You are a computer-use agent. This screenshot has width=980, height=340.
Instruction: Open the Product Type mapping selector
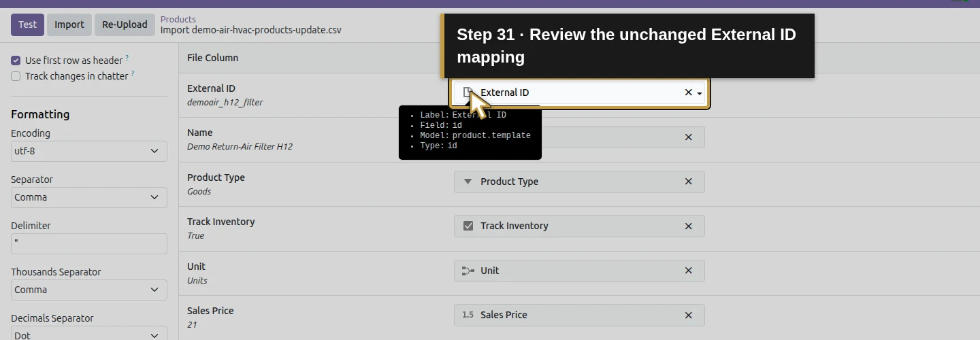[579, 182]
